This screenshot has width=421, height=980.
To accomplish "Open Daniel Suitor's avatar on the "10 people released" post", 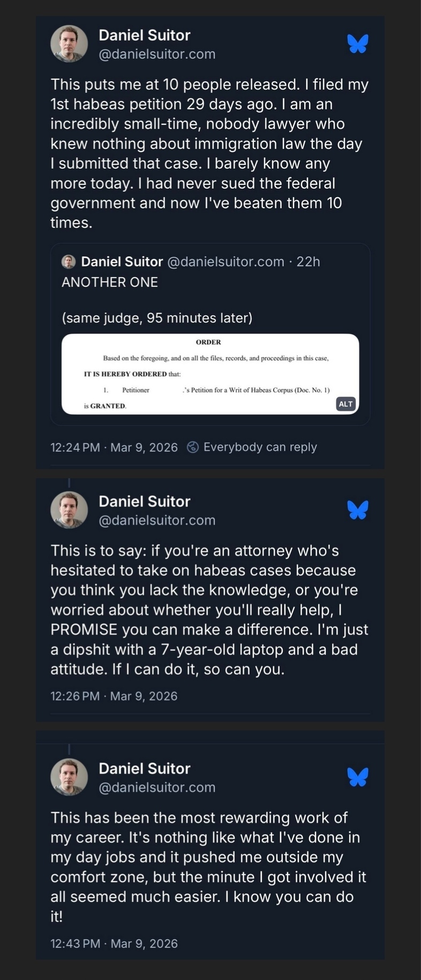I will tap(69, 44).
